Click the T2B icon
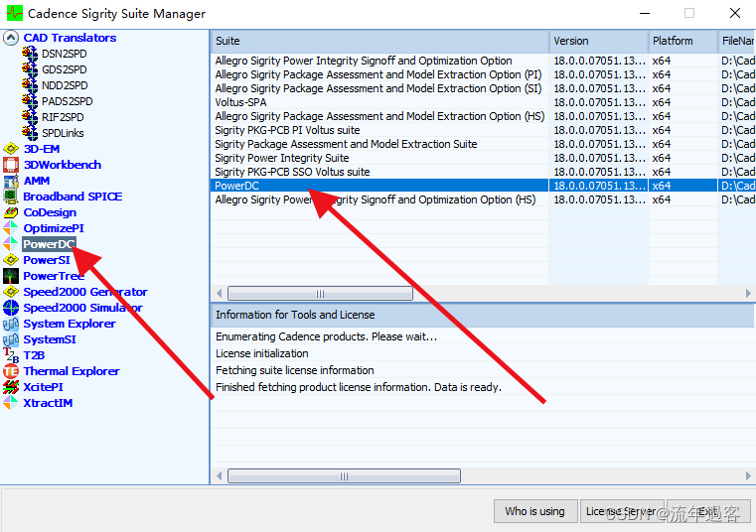Image resolution: width=756 pixels, height=532 pixels. (11, 355)
